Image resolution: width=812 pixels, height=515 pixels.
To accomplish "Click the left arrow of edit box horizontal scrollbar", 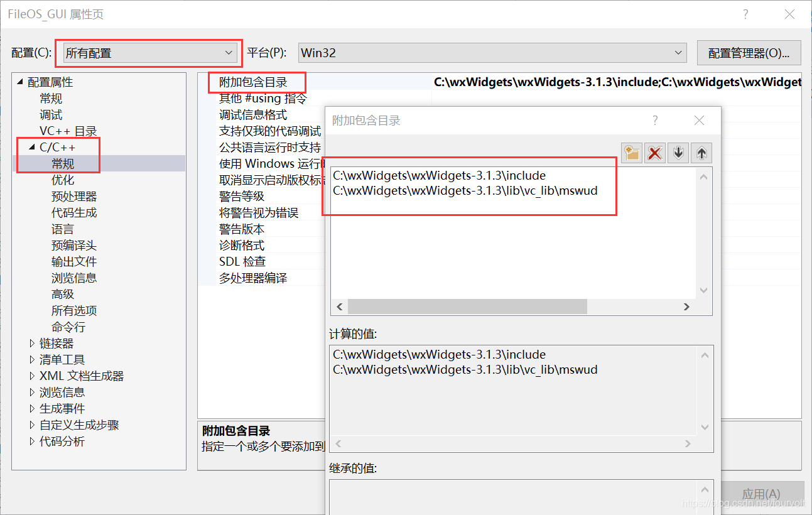I will tap(340, 306).
